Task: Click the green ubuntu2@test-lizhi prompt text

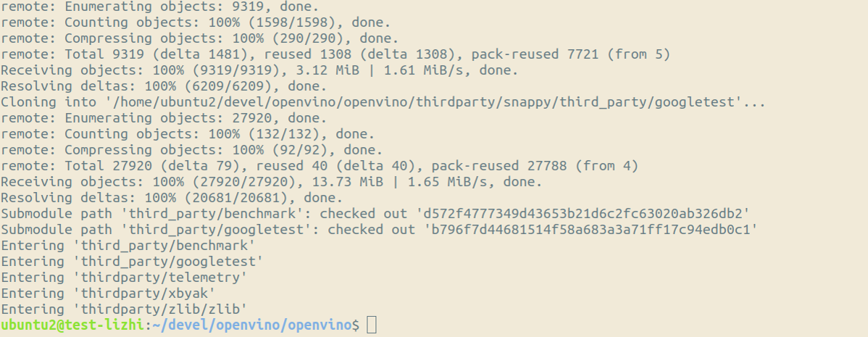Action: click(x=72, y=325)
